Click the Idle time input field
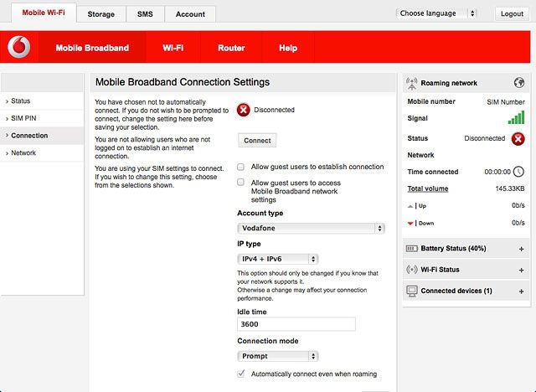 [x=296, y=324]
